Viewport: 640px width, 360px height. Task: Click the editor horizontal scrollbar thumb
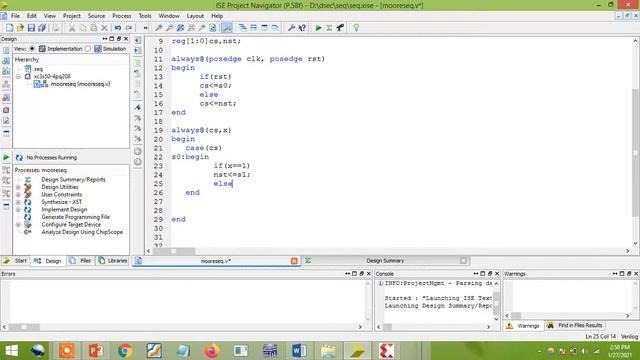[174, 251]
